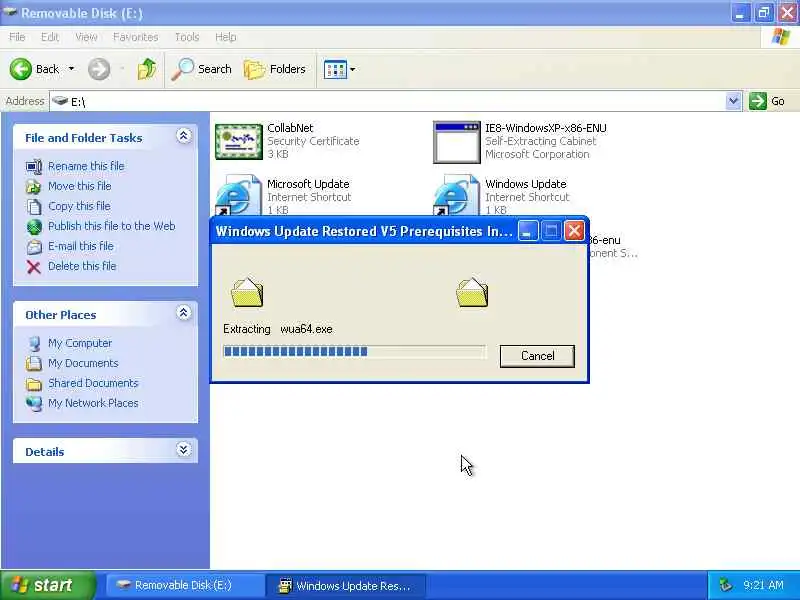Viewport: 800px width, 600px height.
Task: Click E-mail this file link
Action: click(81, 246)
